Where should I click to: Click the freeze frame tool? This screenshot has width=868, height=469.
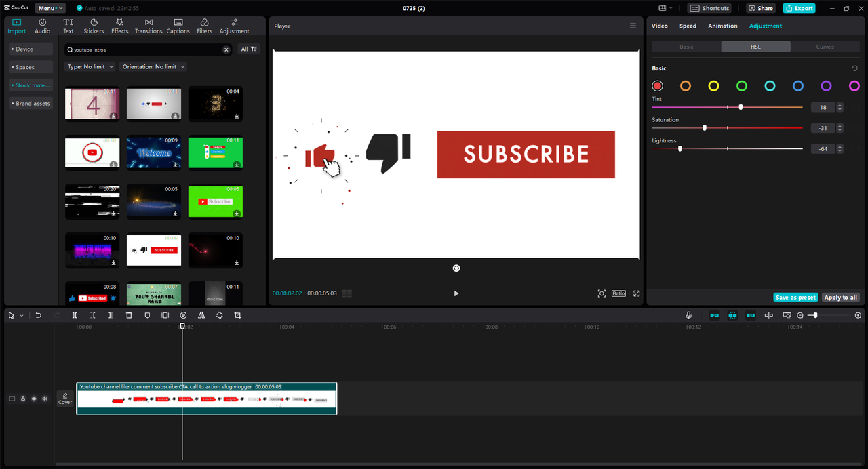pos(165,315)
